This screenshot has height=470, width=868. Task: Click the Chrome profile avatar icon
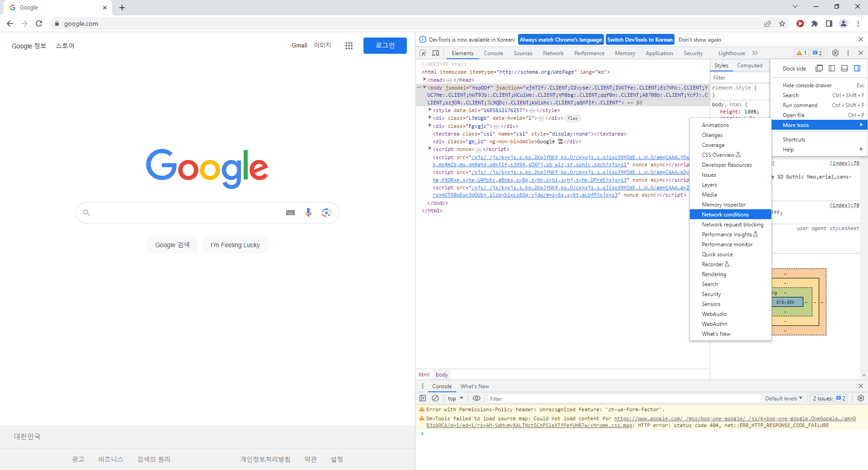[844, 23]
